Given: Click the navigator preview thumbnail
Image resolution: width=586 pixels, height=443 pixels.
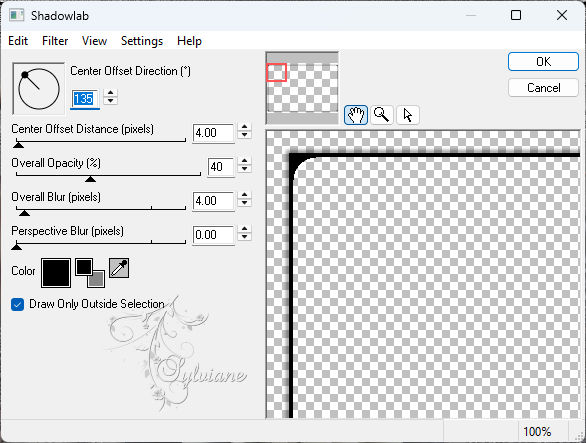Looking at the screenshot, I should 302,88.
